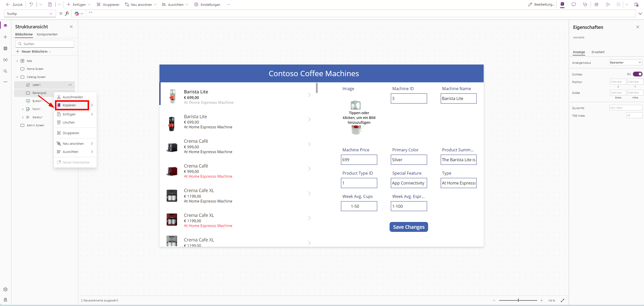Image resolution: width=644 pixels, height=306 pixels.
Task: Click the search magnifier icon in the left rail
Action: tap(5, 71)
